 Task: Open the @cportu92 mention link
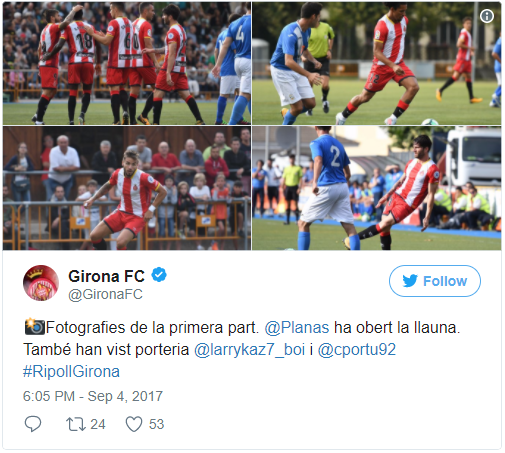click(x=357, y=350)
